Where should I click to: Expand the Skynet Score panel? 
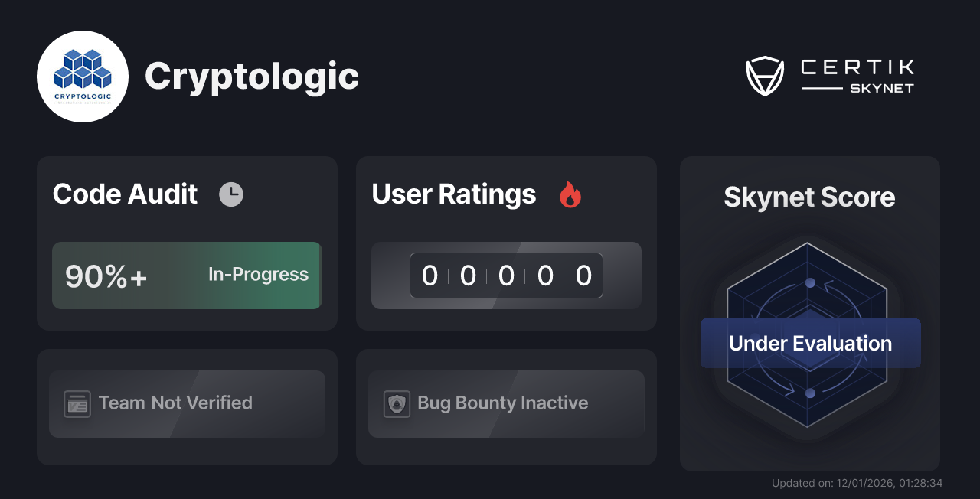[809, 314]
